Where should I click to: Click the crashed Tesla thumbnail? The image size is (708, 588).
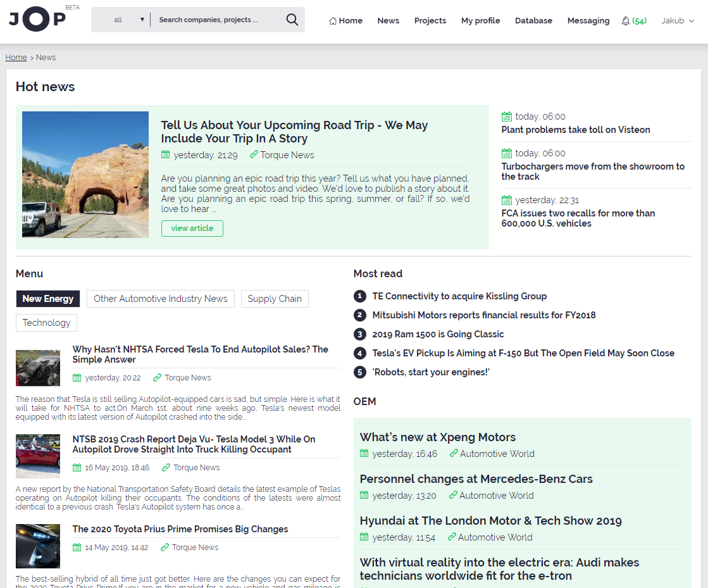(x=38, y=368)
